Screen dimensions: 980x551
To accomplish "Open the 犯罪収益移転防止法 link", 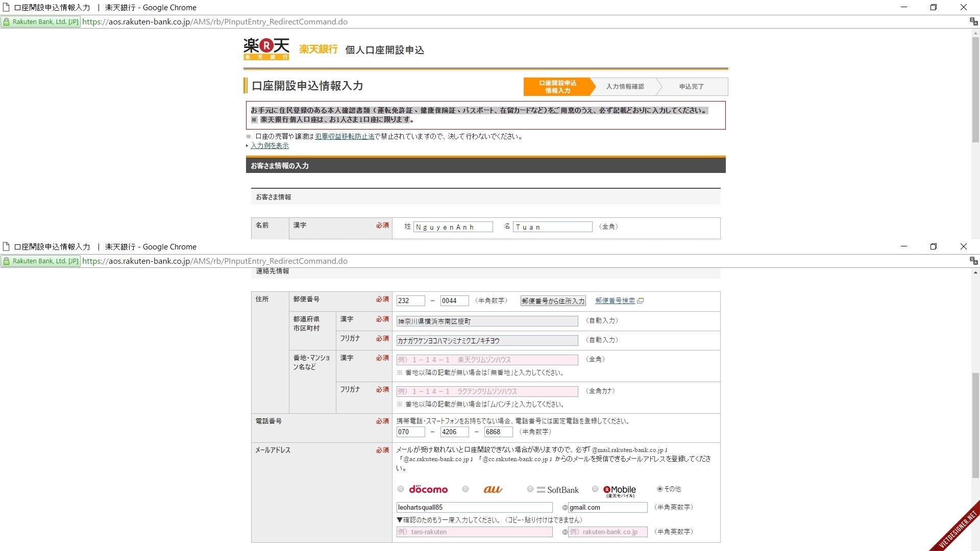I will [x=345, y=136].
